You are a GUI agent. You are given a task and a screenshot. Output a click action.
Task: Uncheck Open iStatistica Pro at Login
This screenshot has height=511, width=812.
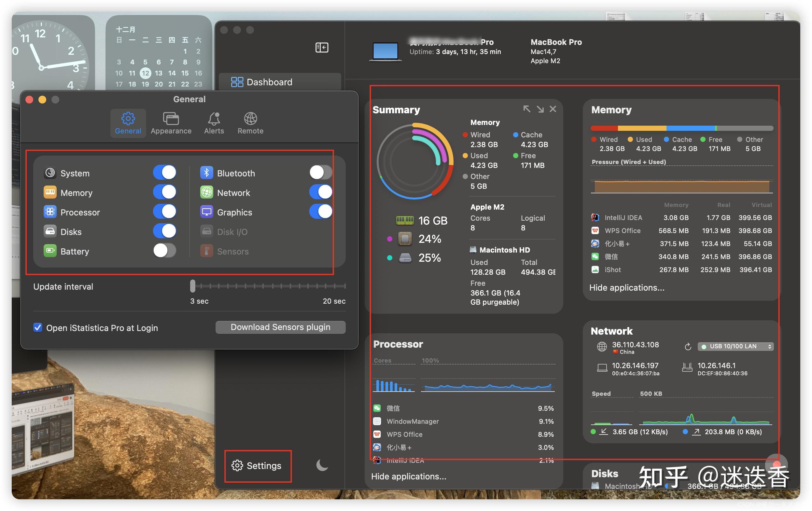click(x=37, y=327)
